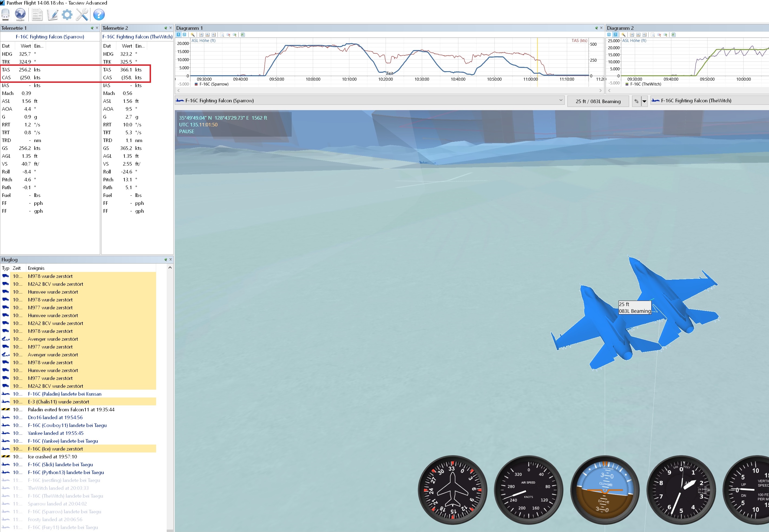Select 'F-16C (Paladin) landete bei Kunsan' entry
The image size is (769, 532).
coord(78,394)
